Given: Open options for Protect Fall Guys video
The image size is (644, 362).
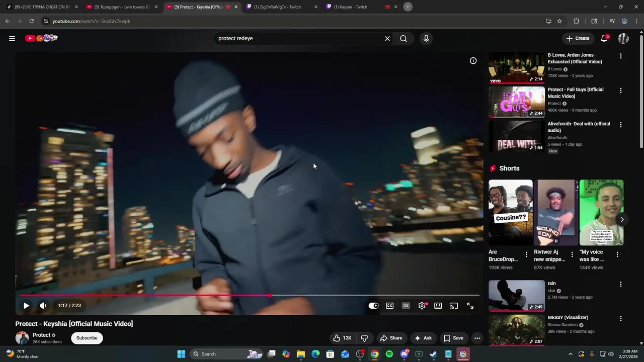Looking at the screenshot, I should click(620, 90).
